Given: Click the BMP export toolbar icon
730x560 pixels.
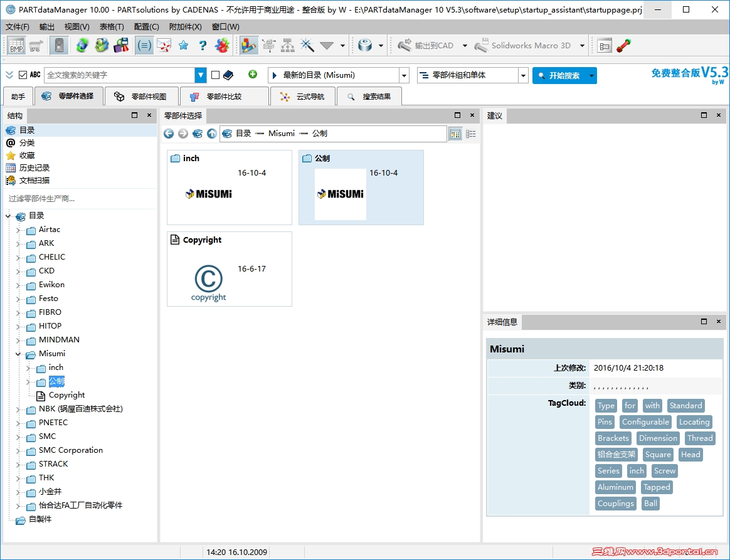Looking at the screenshot, I should pos(16,46).
